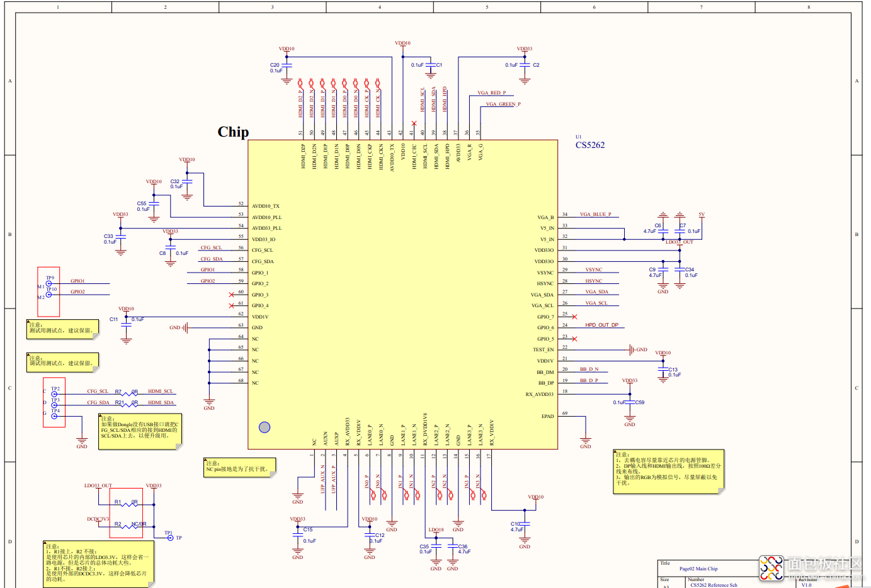The height and width of the screenshot is (588, 871).
Task: Click the VGA_GREEN_P net label
Action: coord(503,104)
